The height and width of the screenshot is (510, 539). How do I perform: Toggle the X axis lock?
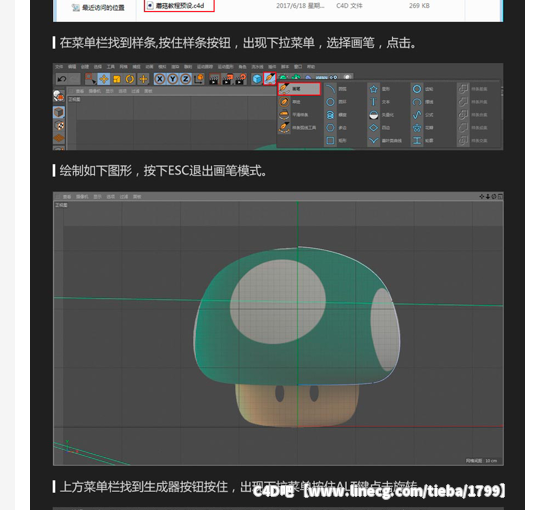tap(160, 79)
